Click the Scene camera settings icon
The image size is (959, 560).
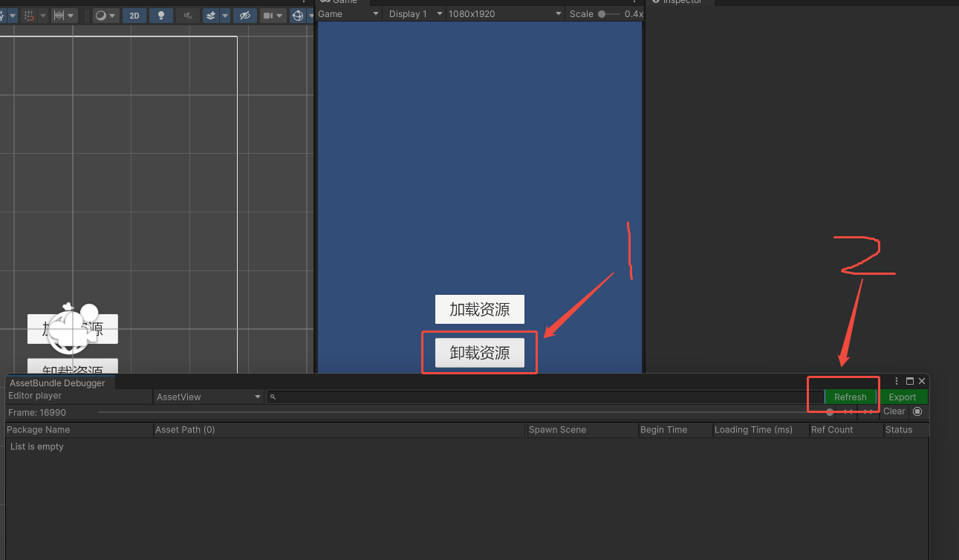[268, 16]
